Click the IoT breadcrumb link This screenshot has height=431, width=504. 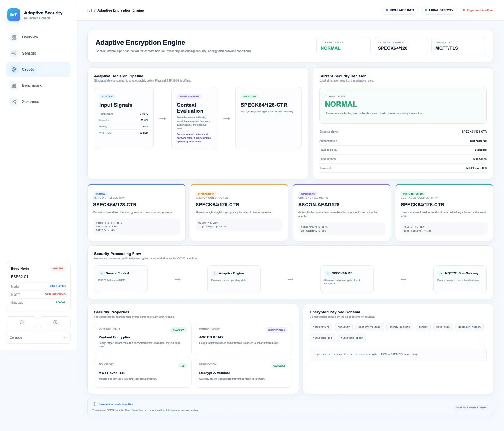coord(90,10)
